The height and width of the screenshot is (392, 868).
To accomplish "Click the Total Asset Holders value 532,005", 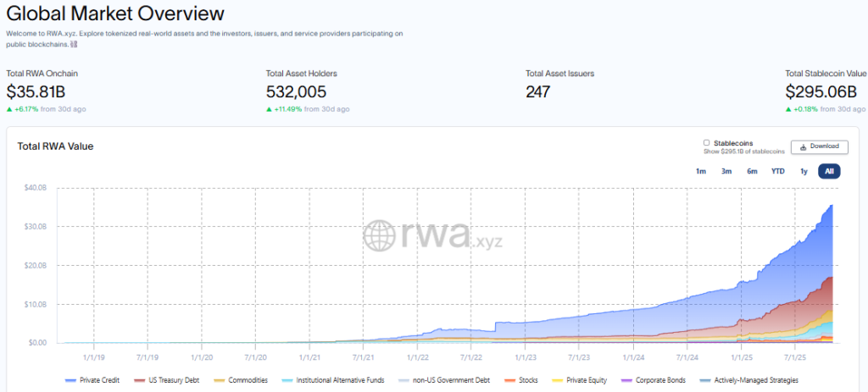I will [x=296, y=91].
